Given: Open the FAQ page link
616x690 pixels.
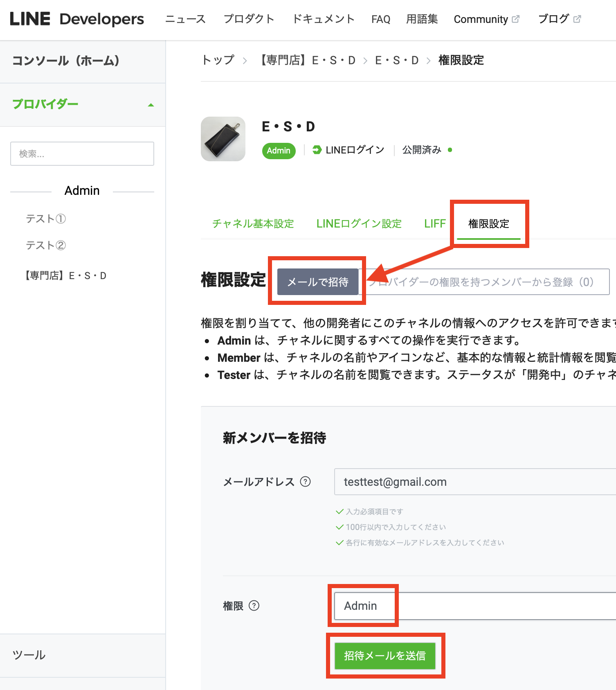Looking at the screenshot, I should click(x=381, y=19).
